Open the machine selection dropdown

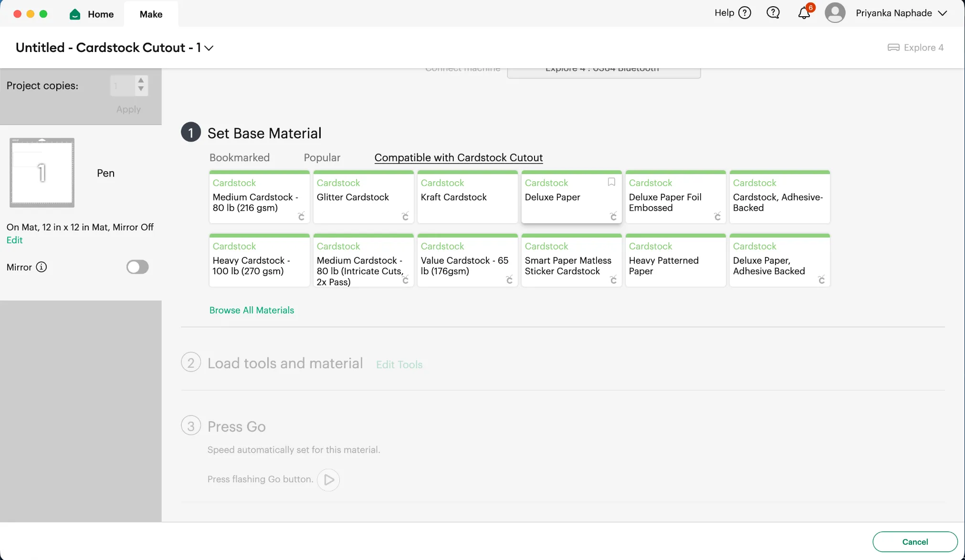point(604,73)
